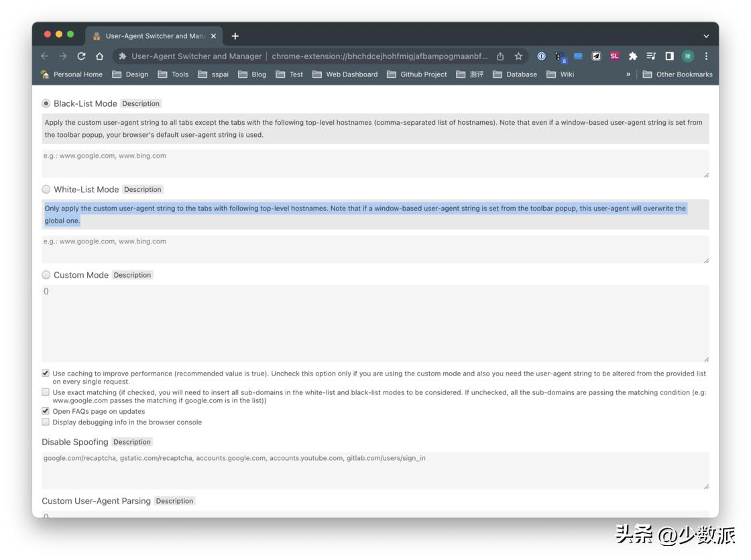Click the 1Password extension icon

click(x=541, y=56)
